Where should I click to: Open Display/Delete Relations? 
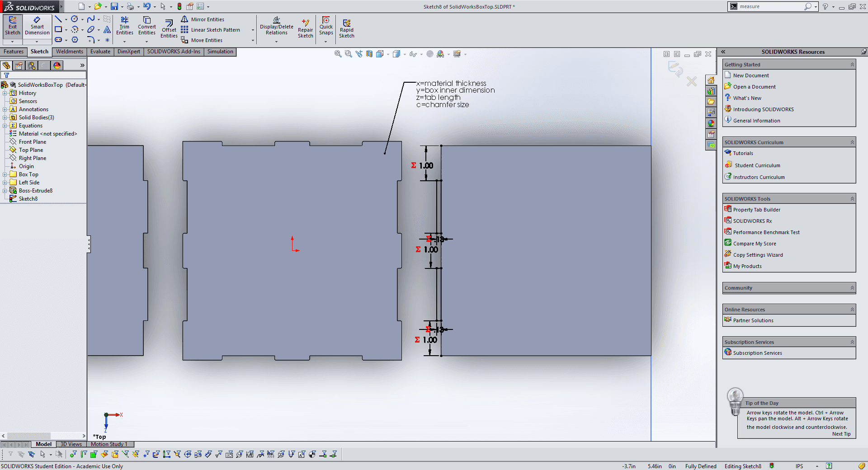(x=277, y=26)
